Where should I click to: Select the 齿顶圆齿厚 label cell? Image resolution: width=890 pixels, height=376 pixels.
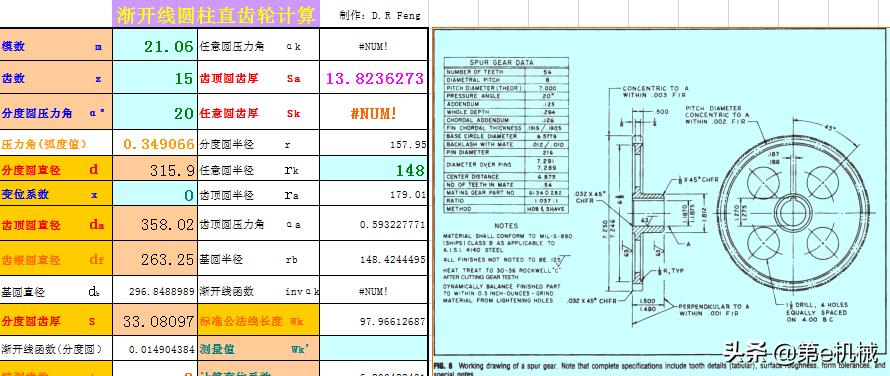pos(258,78)
